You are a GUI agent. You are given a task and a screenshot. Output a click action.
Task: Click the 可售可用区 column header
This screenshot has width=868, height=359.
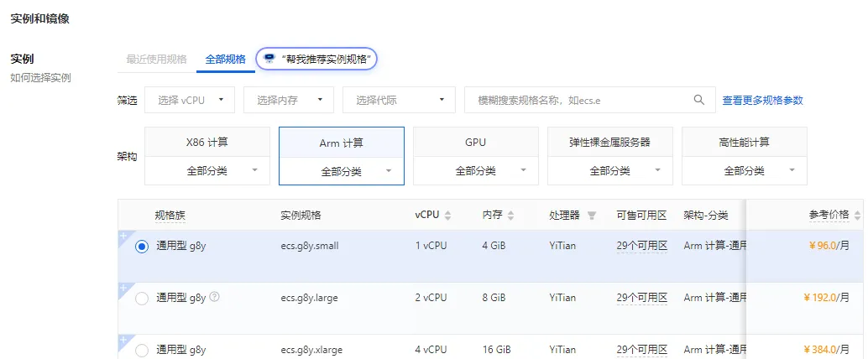[641, 216]
